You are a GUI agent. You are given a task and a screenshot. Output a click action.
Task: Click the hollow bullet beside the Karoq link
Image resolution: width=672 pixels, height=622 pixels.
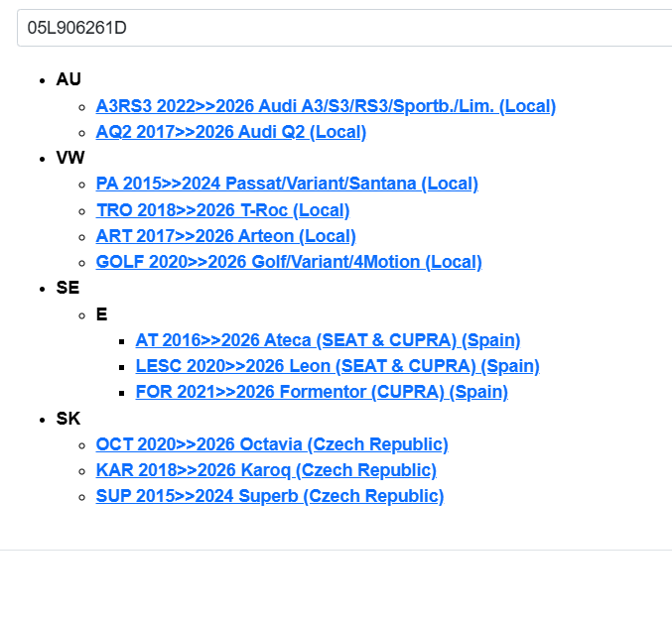click(83, 471)
